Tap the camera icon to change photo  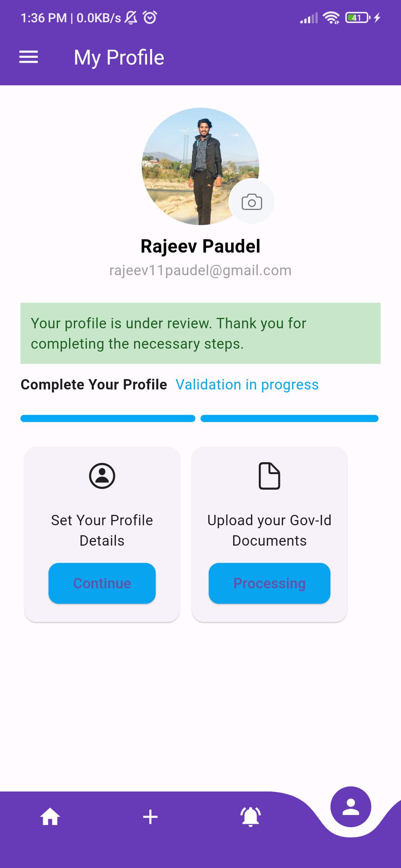coord(252,201)
